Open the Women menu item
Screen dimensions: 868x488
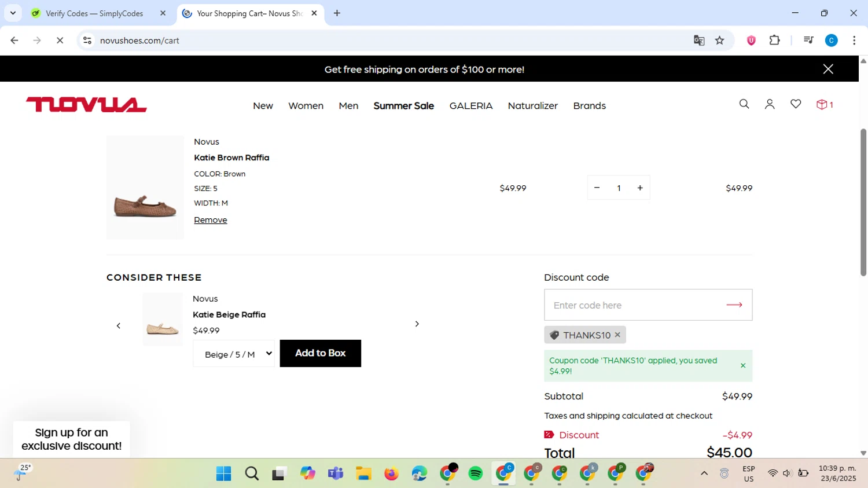click(306, 105)
